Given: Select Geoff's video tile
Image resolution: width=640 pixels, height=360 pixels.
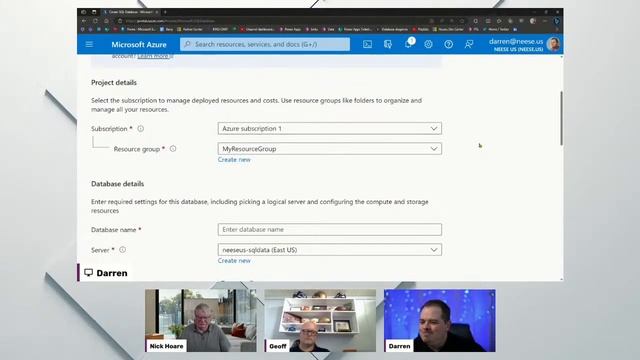Looking at the screenshot, I should pos(320,320).
